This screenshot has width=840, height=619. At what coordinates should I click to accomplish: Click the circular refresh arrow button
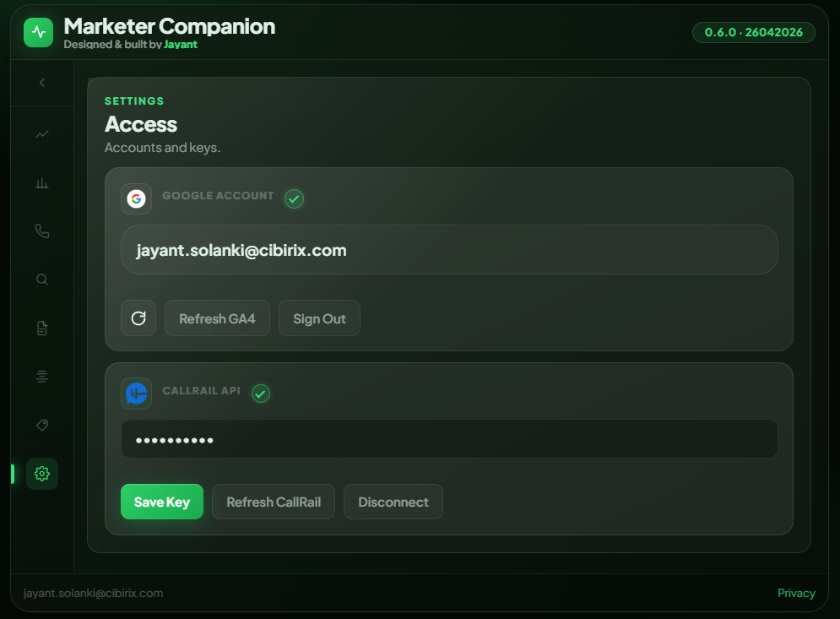(x=138, y=318)
